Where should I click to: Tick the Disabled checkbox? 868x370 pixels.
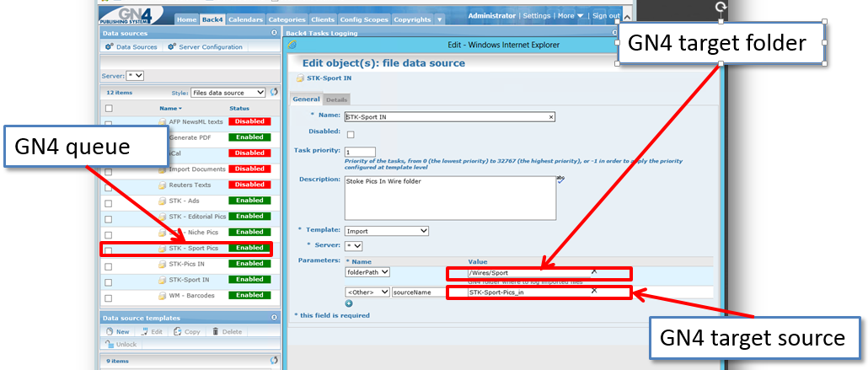tap(351, 133)
